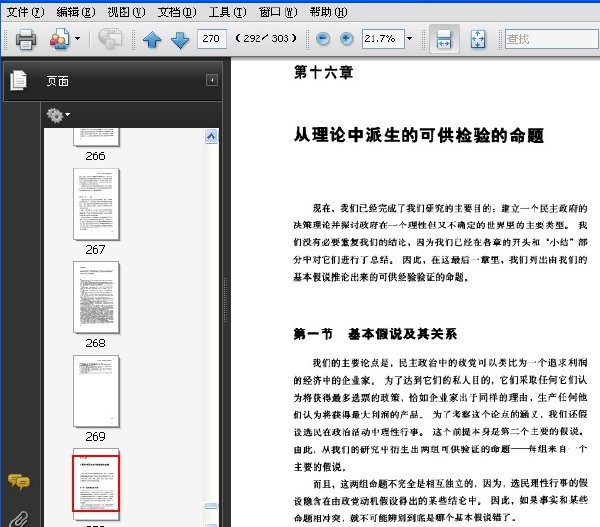Click the 页面 panel title text
Screen dimensions: 600x527
click(x=58, y=81)
